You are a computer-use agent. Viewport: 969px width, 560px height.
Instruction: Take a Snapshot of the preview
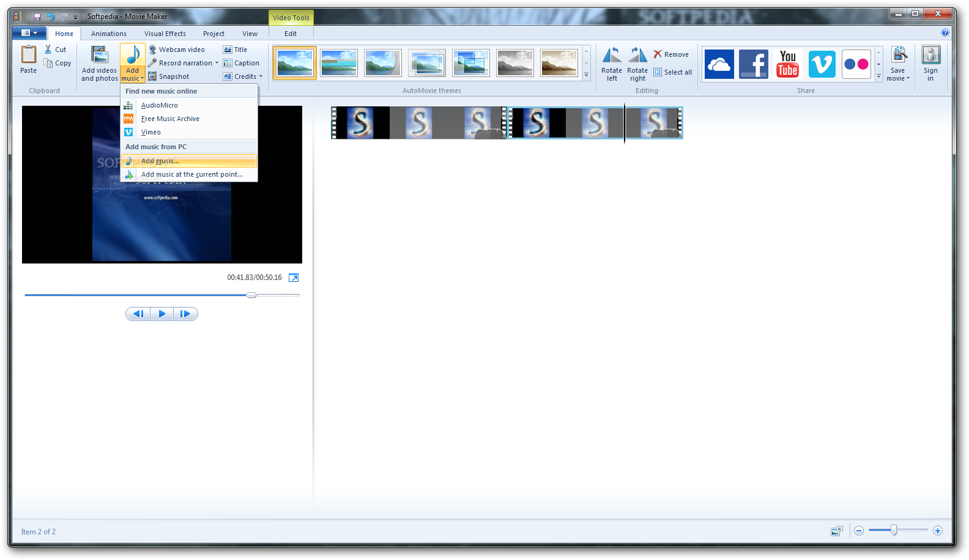tap(169, 76)
